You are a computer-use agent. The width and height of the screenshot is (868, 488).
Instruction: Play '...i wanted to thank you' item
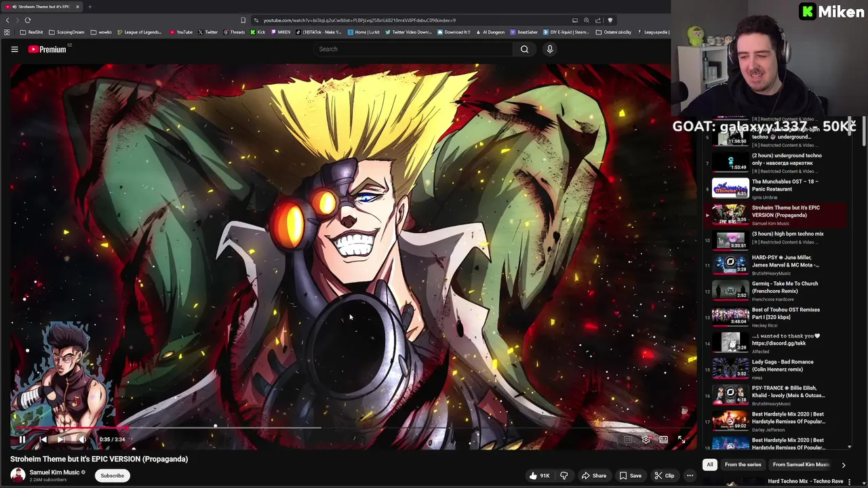(x=775, y=343)
